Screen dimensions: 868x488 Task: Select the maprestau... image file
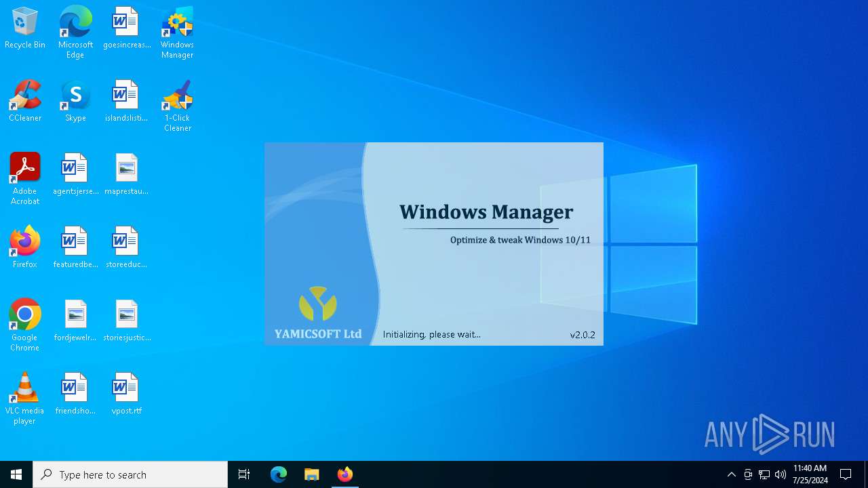coord(126,175)
